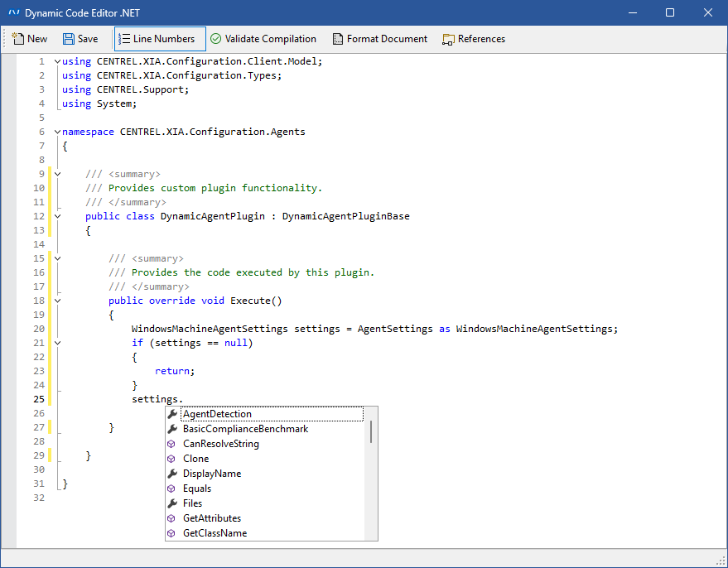Collapse the using directives block
This screenshot has width=728, height=568.
click(x=57, y=62)
